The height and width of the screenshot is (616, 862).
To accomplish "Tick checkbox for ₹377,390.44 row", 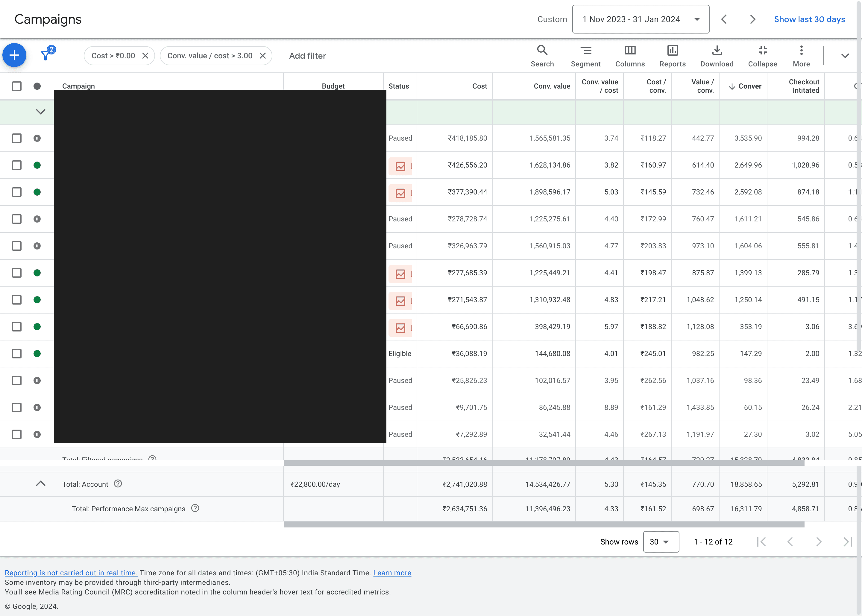I will [x=17, y=192].
